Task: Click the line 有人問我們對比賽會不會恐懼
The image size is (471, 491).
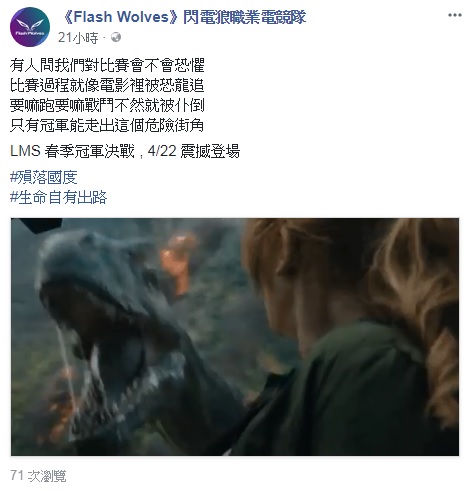Action: tap(107, 65)
